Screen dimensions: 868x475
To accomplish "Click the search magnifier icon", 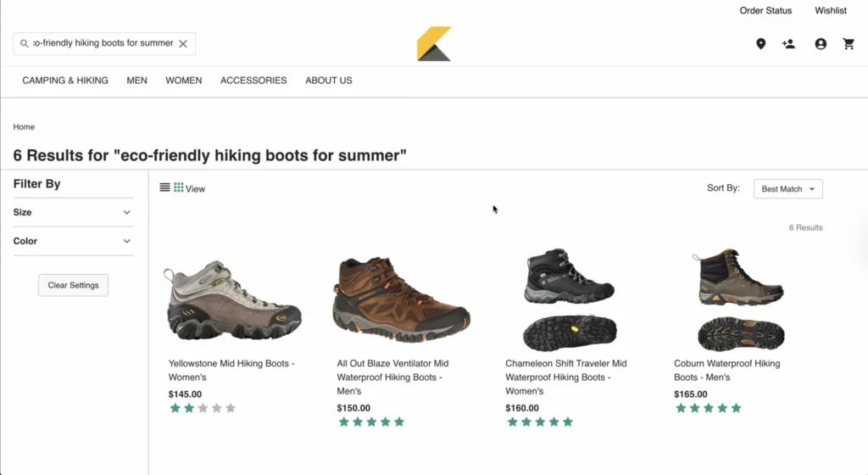I will [x=25, y=43].
